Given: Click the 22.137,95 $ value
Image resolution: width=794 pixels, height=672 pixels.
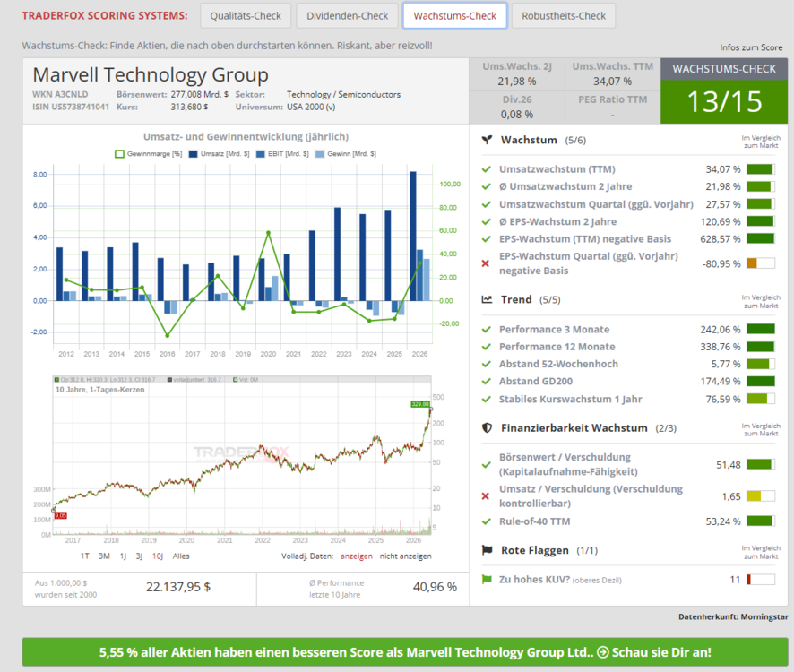Looking at the screenshot, I should point(178,587).
